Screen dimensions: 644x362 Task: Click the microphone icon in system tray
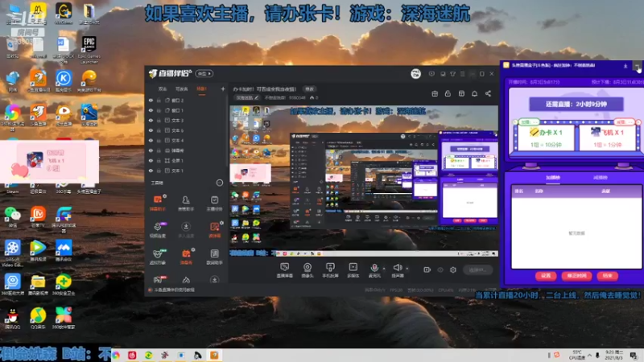[597, 356]
